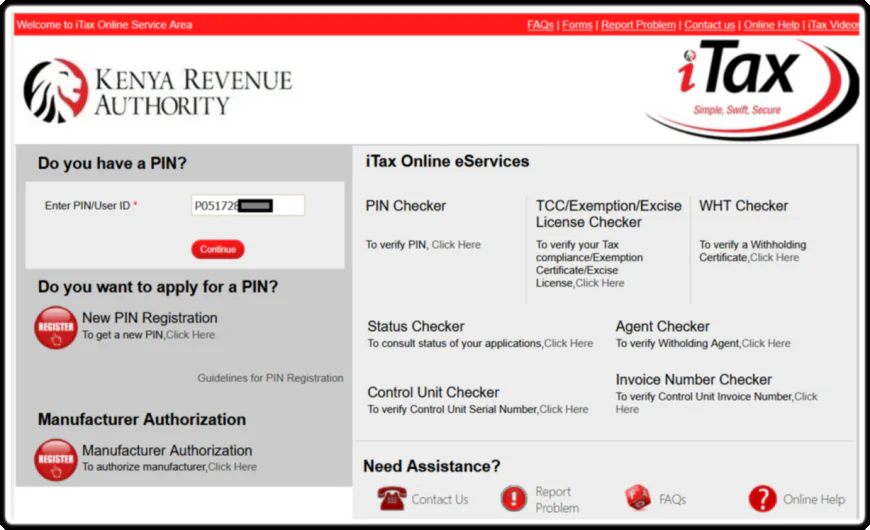Click 'Welcome to iTax Online Service Area' text
Screen dimensions: 870x530
(x=104, y=25)
